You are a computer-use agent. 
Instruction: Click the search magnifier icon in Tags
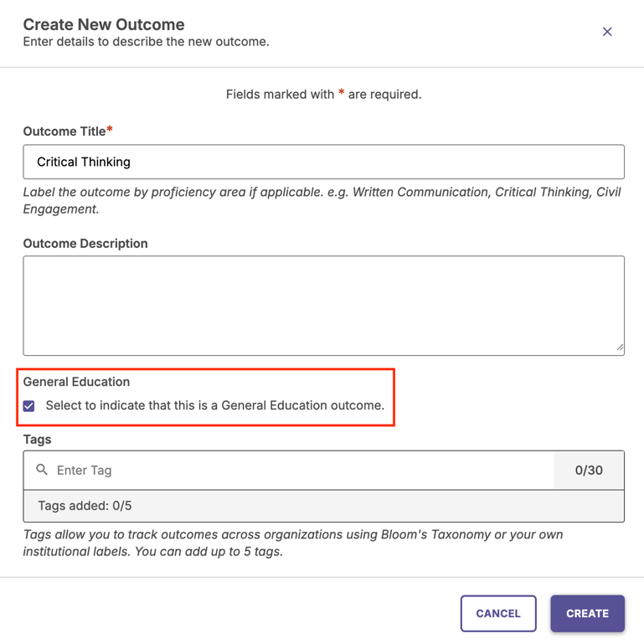click(42, 470)
